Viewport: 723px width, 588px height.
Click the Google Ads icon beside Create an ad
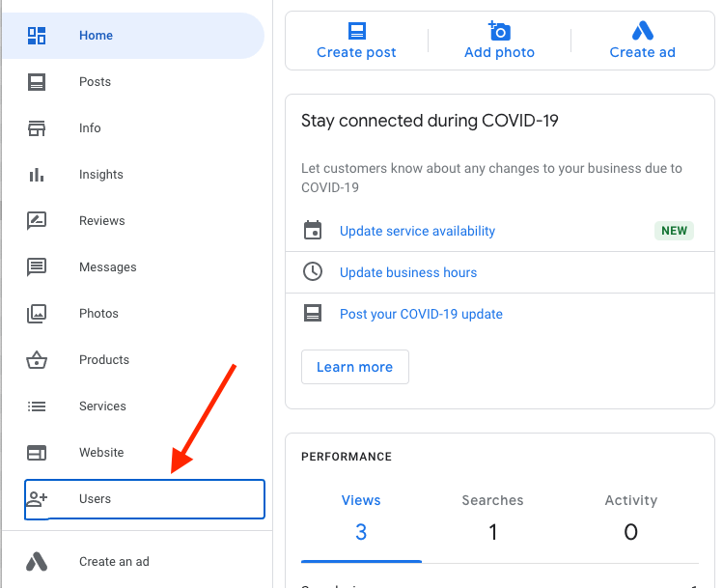point(37,561)
